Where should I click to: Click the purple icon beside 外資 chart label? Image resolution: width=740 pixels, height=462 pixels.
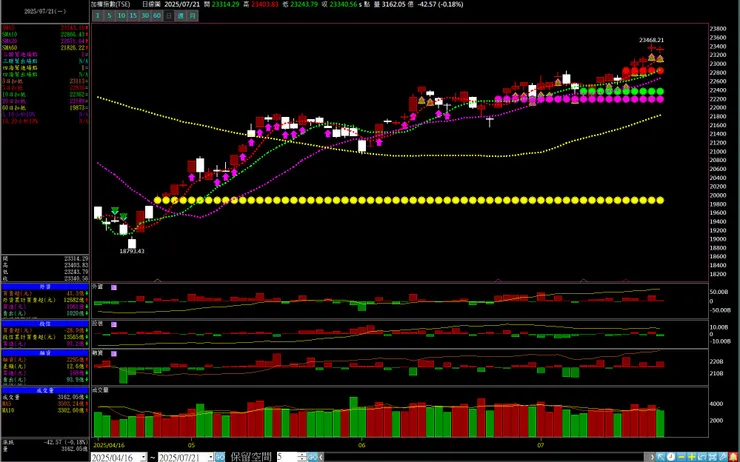(114, 287)
